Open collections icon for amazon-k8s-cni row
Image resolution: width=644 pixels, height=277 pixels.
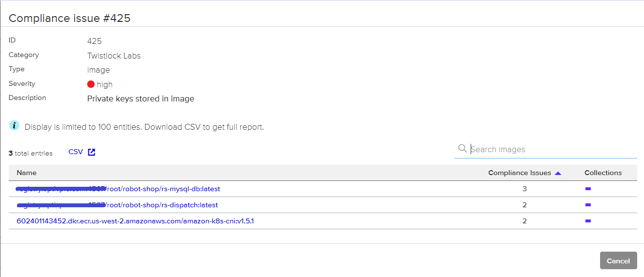[x=588, y=221]
